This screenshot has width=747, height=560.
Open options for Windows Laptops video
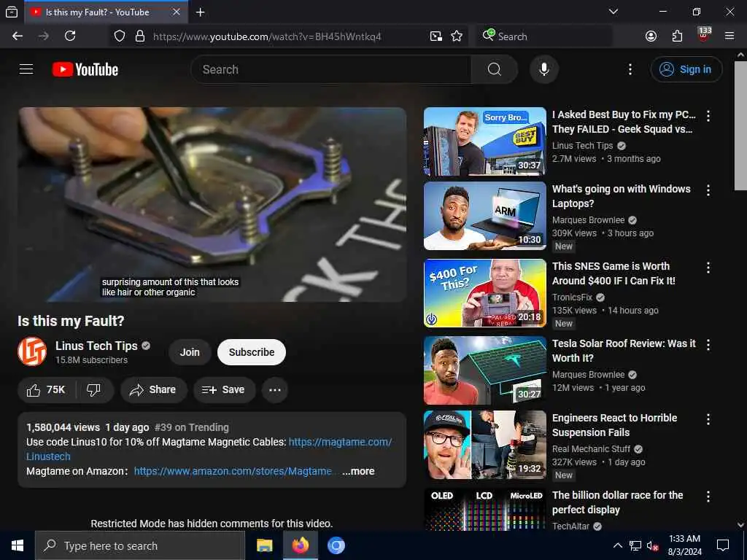click(x=708, y=190)
